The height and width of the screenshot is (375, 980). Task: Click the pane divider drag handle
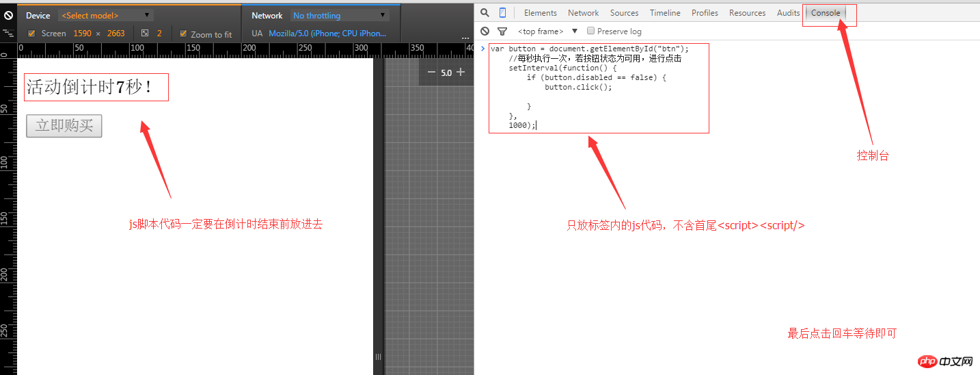[x=378, y=357]
